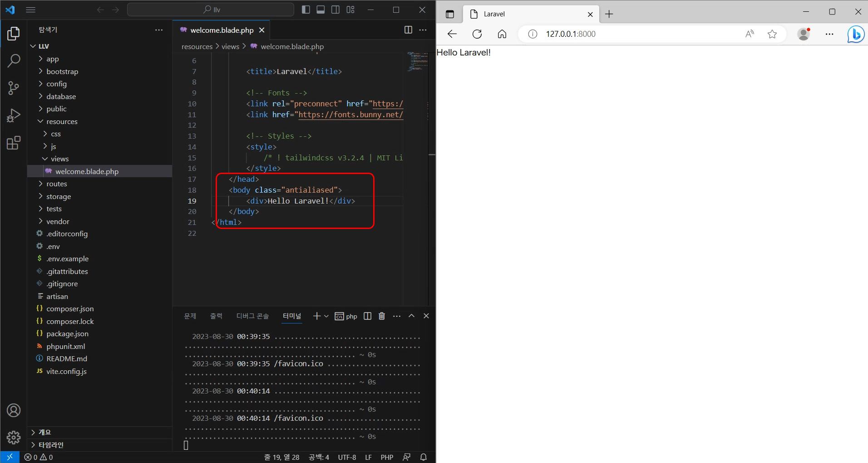Split the editor to the right
The width and height of the screenshot is (868, 463).
click(408, 30)
